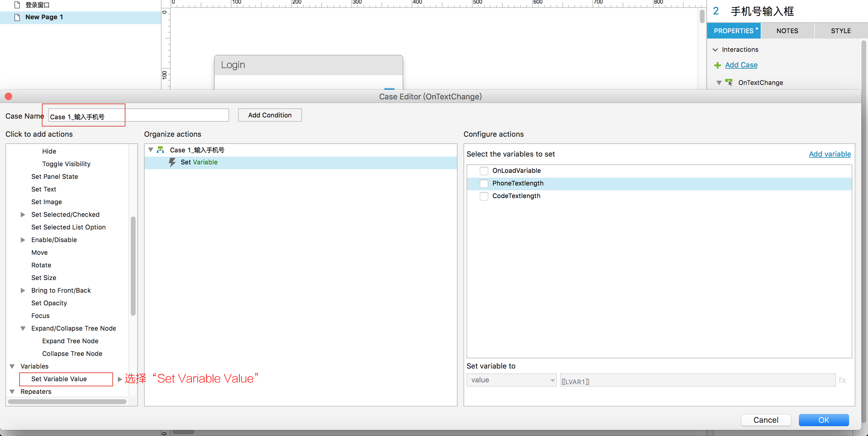Click the page icon next to 登录窗口
868x436 pixels.
point(17,5)
